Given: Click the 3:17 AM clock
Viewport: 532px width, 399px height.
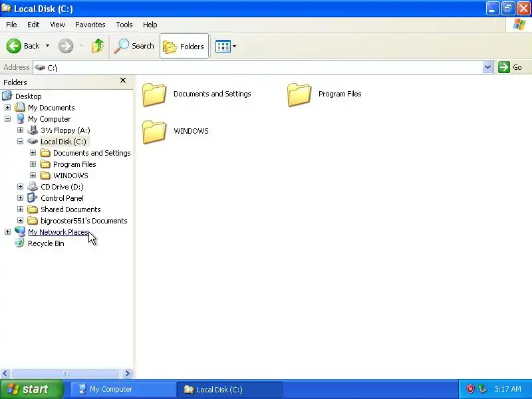Looking at the screenshot, I should tap(507, 389).
